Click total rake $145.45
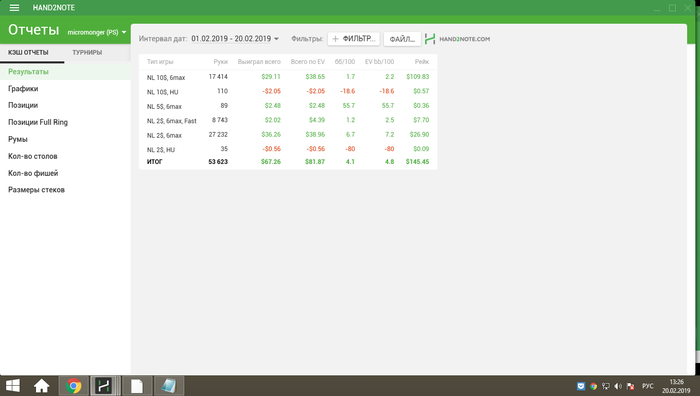 click(x=417, y=162)
